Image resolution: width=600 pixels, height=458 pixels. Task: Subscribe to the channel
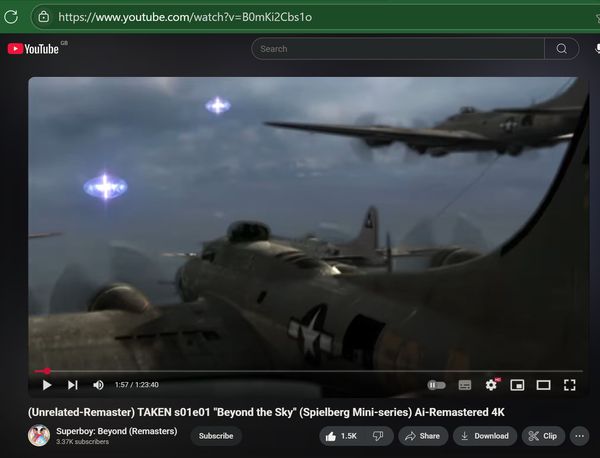(x=216, y=436)
